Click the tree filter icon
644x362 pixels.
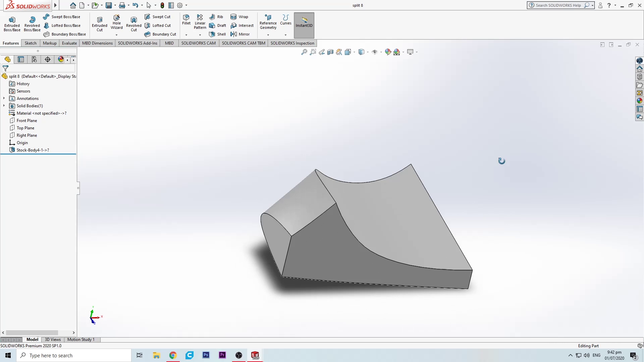tap(5, 68)
